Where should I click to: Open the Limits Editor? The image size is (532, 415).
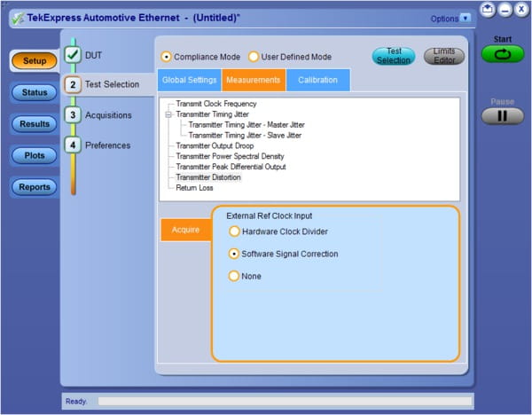tap(444, 56)
